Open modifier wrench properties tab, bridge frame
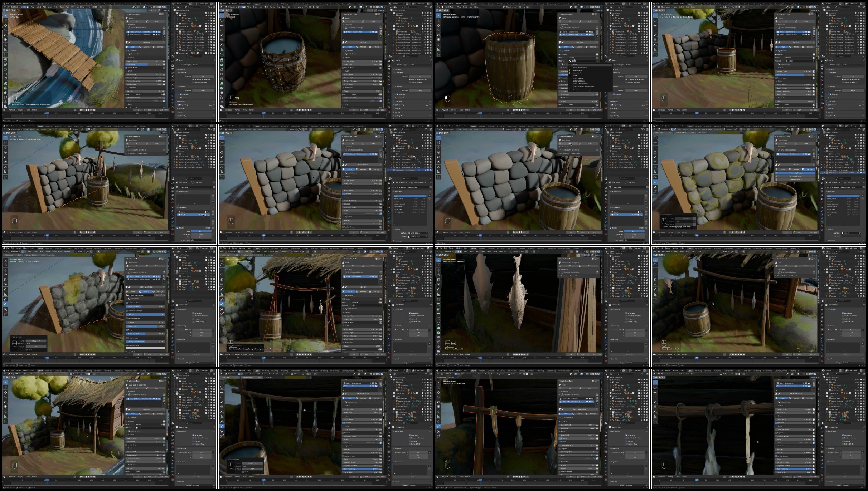This screenshot has width=868, height=491. (x=173, y=89)
